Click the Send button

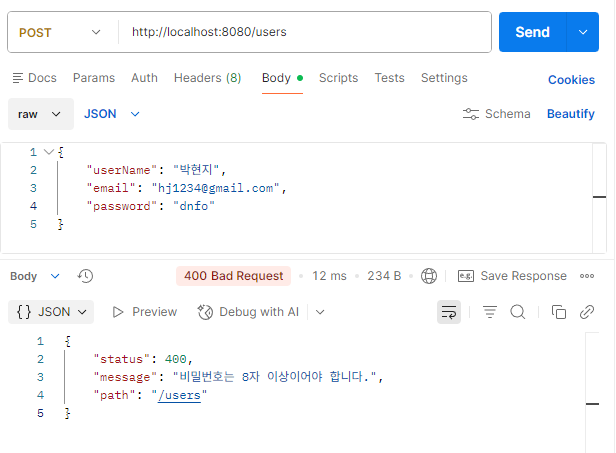(532, 32)
